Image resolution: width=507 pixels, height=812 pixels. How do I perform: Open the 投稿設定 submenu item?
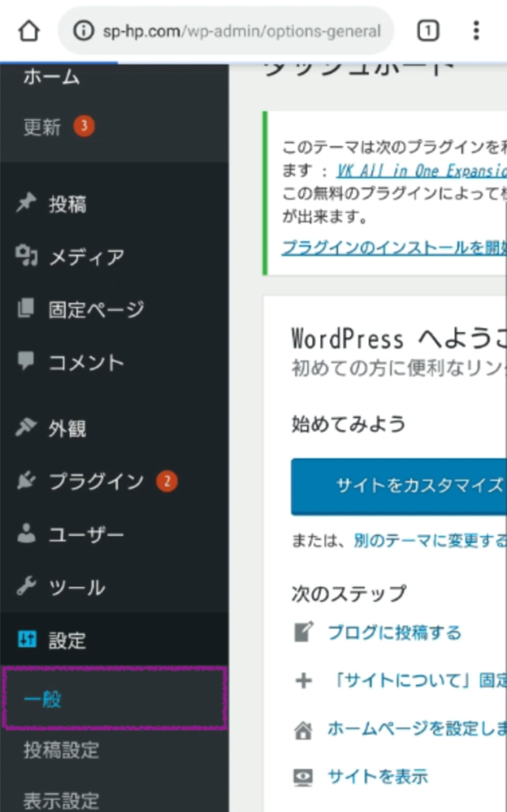[x=61, y=750]
